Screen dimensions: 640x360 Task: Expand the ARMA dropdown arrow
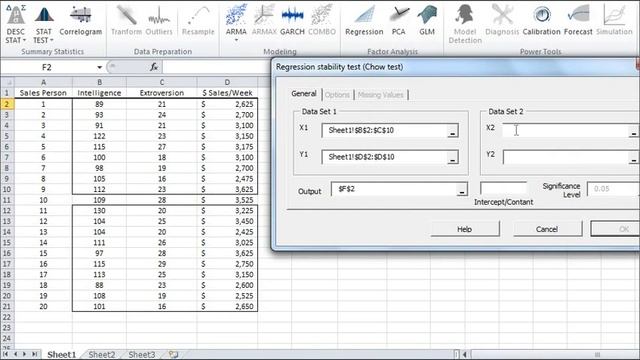pos(236,40)
